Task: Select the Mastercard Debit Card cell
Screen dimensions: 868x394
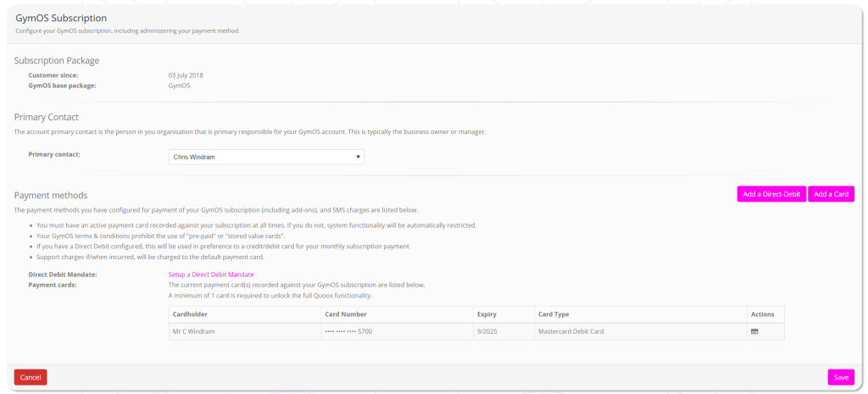Action: 570,331
